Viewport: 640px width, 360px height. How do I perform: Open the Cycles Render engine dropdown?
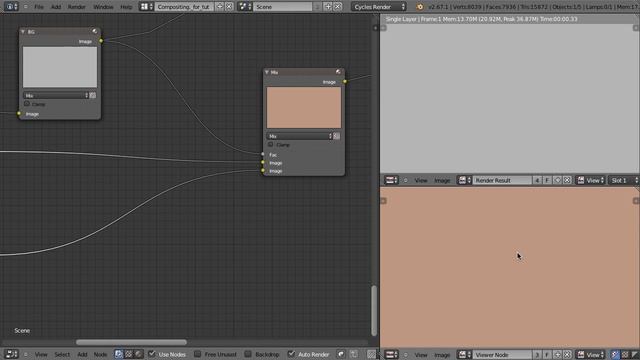tap(379, 7)
